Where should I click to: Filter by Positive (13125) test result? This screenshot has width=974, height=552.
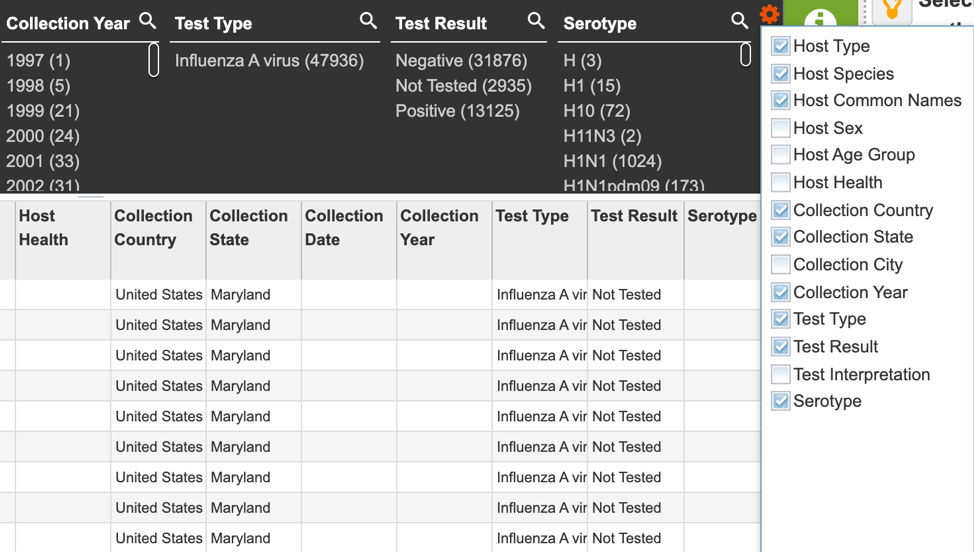458,111
